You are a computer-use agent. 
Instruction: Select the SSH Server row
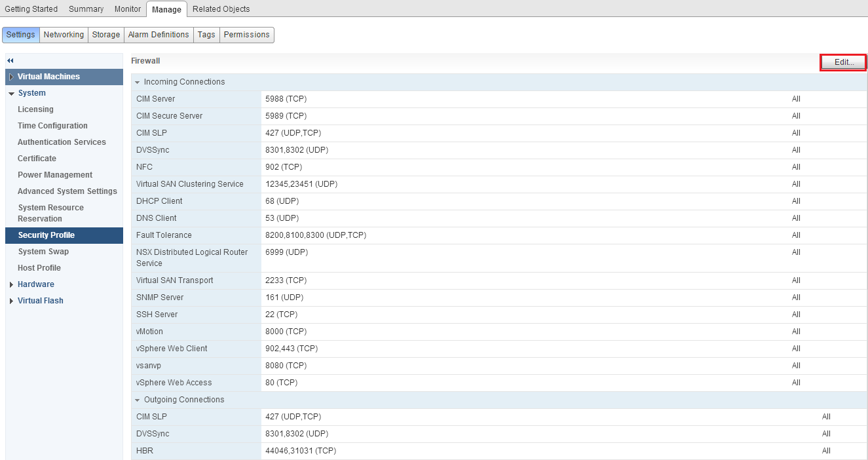click(499, 315)
